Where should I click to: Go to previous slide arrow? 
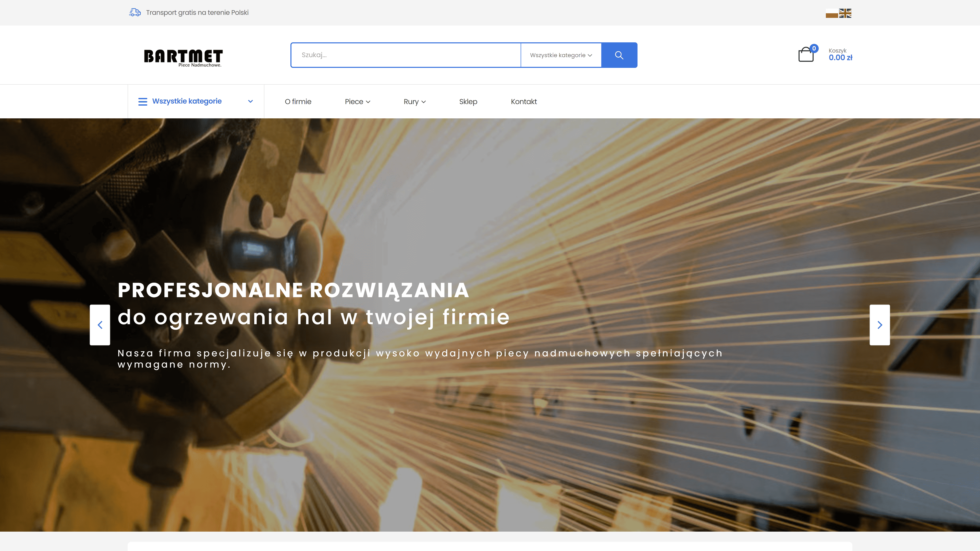[x=100, y=325]
